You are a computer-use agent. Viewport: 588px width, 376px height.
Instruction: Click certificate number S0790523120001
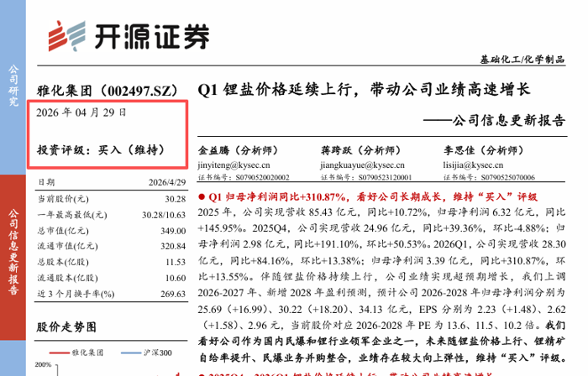(385, 177)
